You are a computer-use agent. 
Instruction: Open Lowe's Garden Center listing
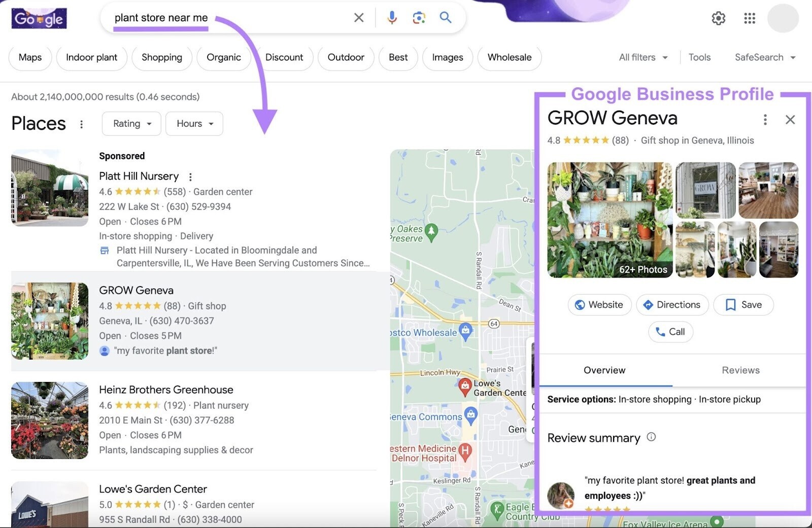[x=153, y=489]
